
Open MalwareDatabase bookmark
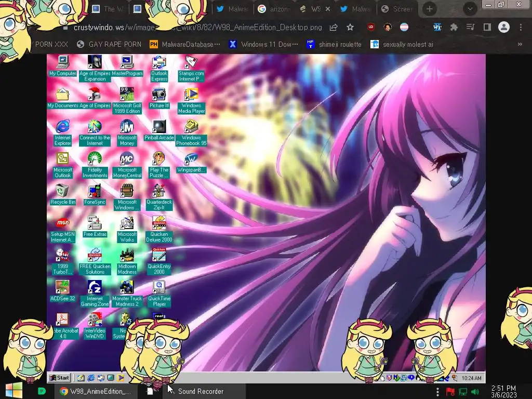[x=185, y=44]
